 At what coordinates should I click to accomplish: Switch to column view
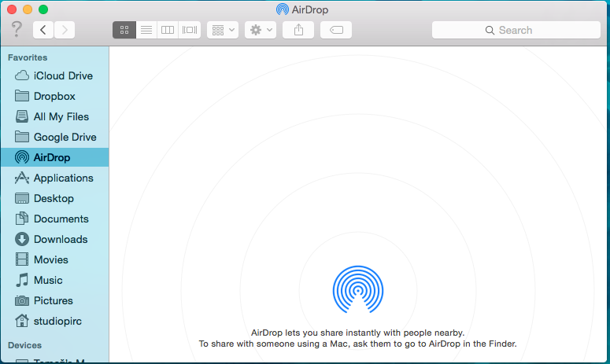pyautogui.click(x=168, y=30)
